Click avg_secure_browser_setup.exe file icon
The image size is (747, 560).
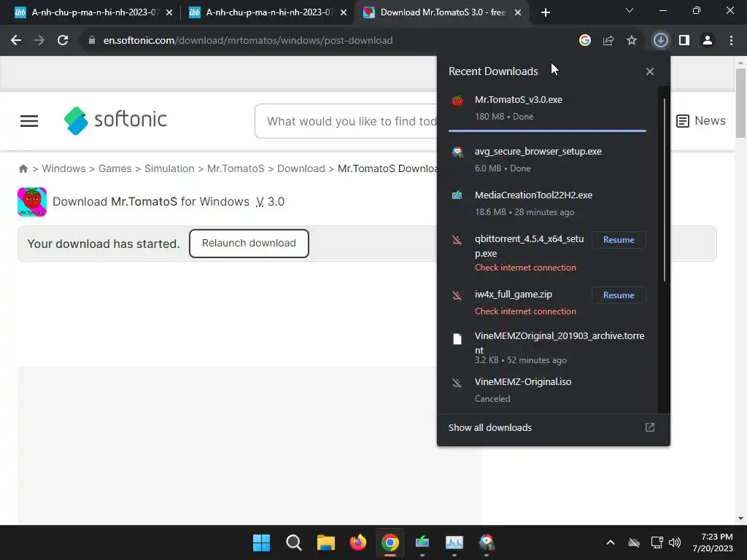click(x=457, y=152)
